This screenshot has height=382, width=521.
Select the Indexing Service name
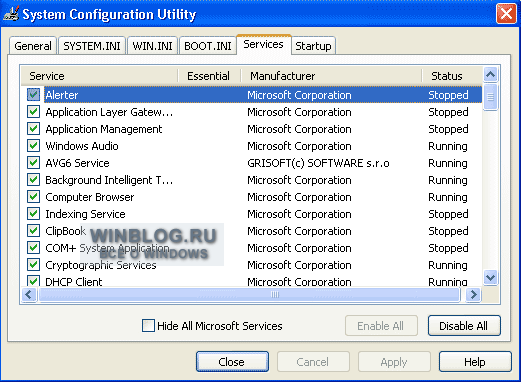click(x=85, y=214)
